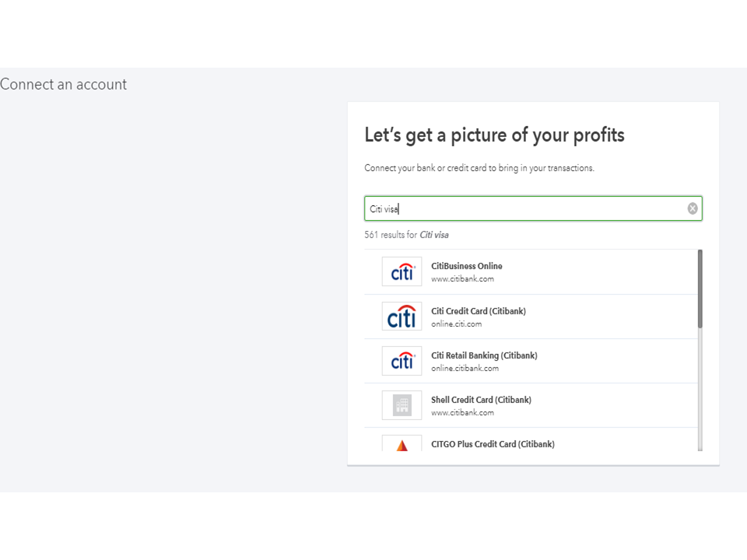Image resolution: width=747 pixels, height=560 pixels.
Task: Click www.citibank.com under CitiBusiness Online
Action: click(x=462, y=279)
